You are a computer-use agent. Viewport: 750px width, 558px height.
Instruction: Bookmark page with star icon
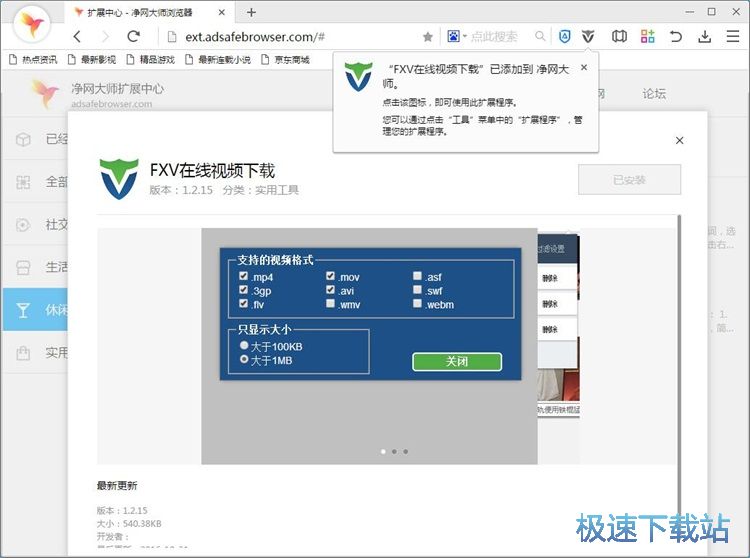pyautogui.click(x=428, y=36)
